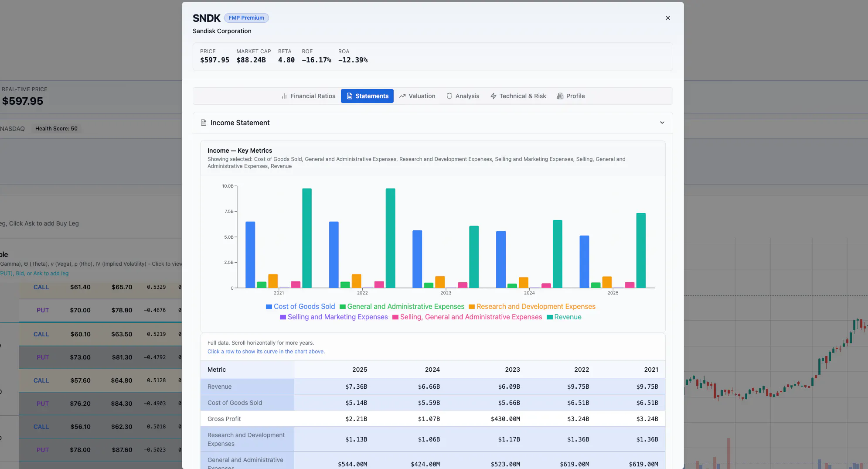This screenshot has width=868, height=469.
Task: Switch to the Valuation tab
Action: pos(417,96)
